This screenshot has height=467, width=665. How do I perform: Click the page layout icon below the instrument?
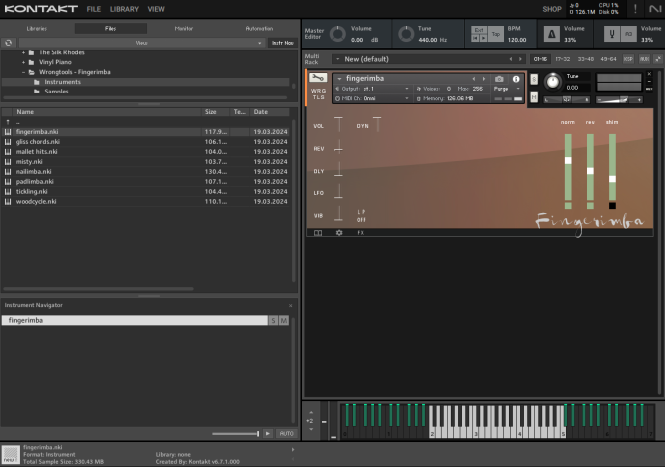(x=318, y=232)
